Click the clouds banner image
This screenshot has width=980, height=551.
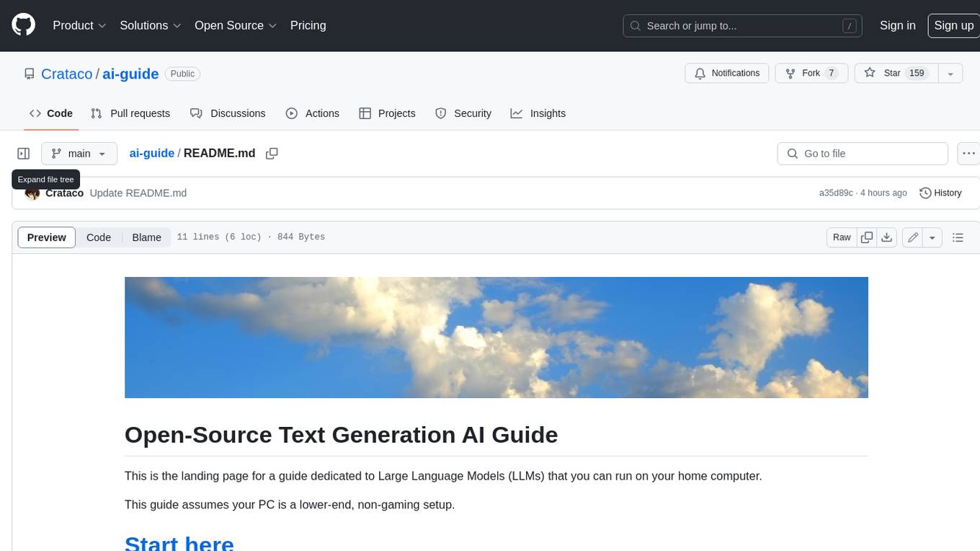(496, 338)
